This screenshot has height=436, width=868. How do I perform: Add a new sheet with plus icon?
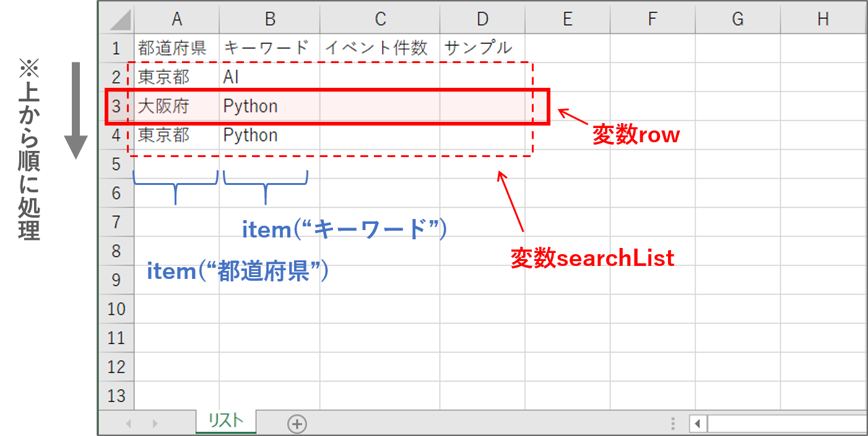pos(297,424)
